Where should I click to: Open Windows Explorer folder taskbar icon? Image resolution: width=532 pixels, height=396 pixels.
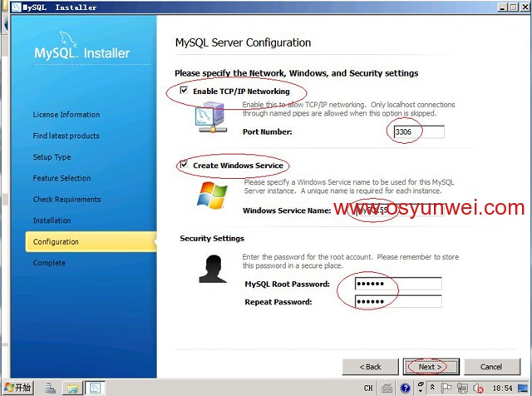(72, 388)
